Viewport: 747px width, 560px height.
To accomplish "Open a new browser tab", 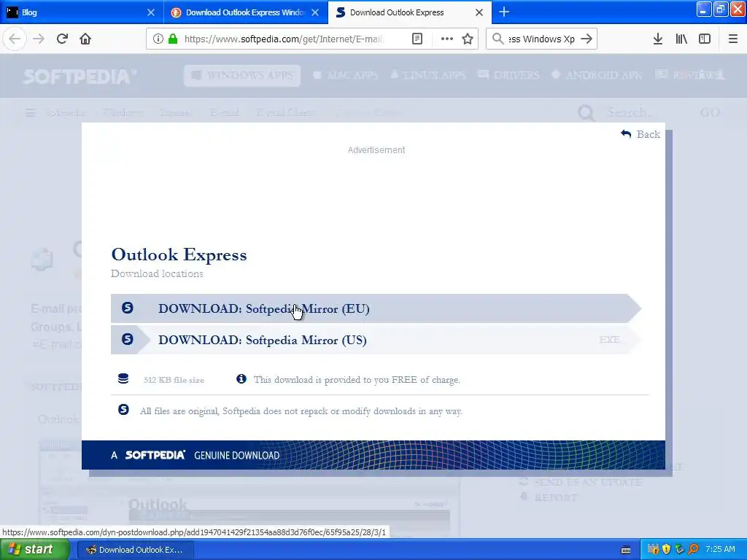I will point(504,12).
